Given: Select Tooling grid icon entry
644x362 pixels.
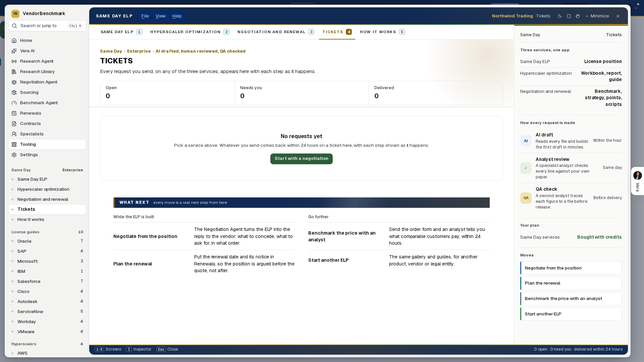Looking at the screenshot, I should click(x=47, y=144).
